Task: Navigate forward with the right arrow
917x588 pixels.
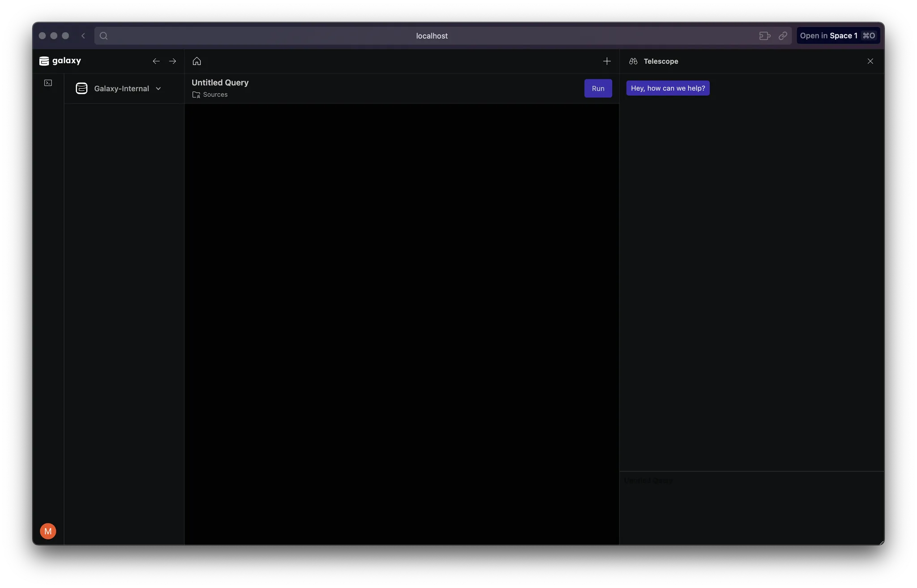Action: [x=172, y=61]
